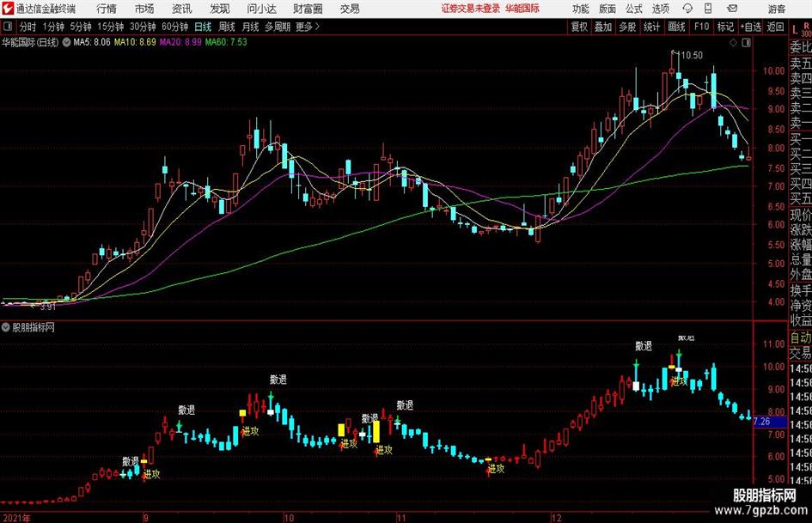Click the 返回 button
The image size is (812, 523).
pos(775,27)
